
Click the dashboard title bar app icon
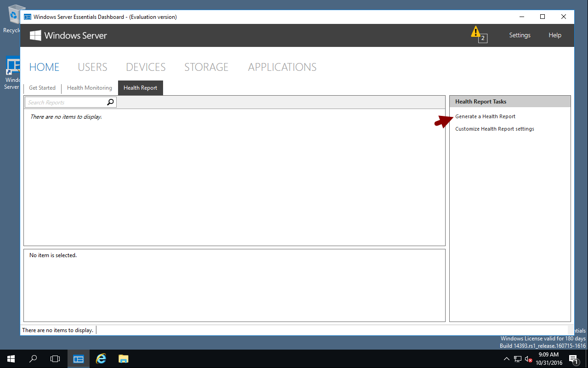click(x=28, y=17)
